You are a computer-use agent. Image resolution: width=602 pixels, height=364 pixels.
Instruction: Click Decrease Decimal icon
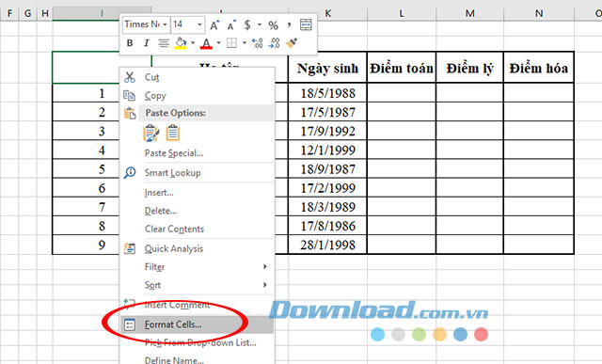pos(274,43)
